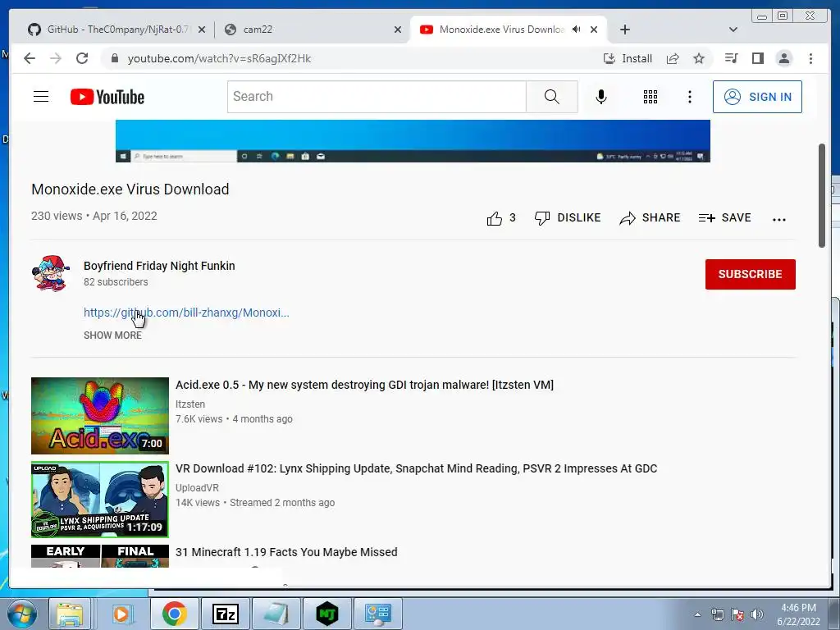View site lock information

click(114, 58)
